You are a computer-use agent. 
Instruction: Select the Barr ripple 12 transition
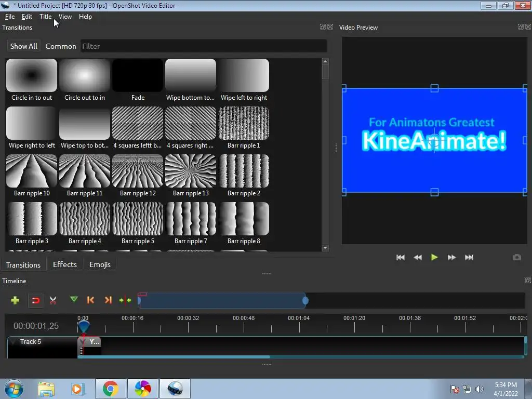click(x=138, y=176)
